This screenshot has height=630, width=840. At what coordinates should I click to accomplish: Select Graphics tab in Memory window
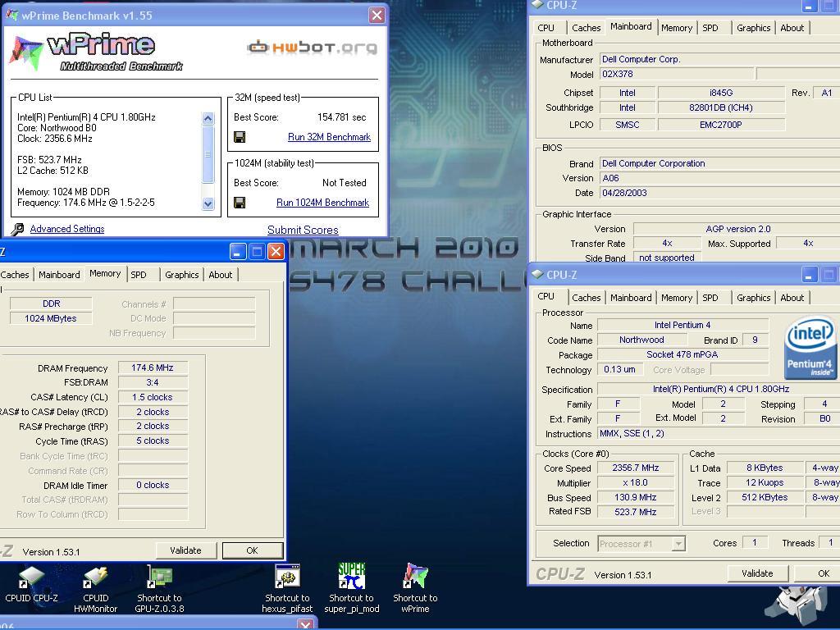pyautogui.click(x=181, y=275)
